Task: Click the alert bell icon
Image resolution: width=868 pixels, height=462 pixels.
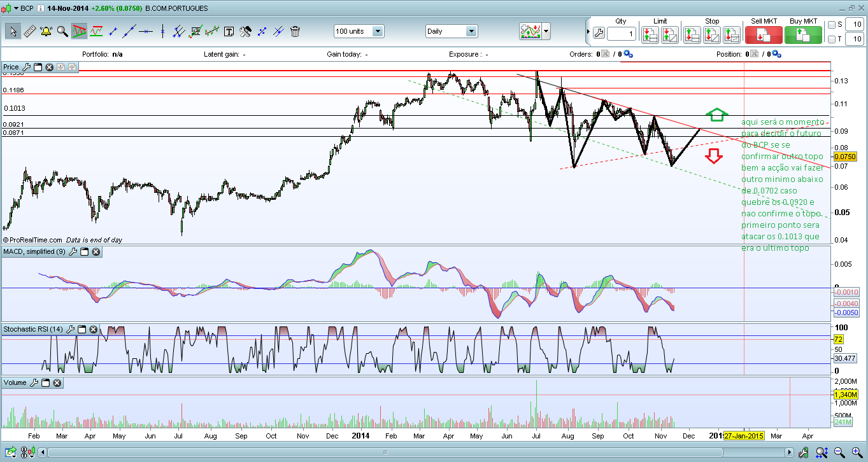Action: click(46, 31)
